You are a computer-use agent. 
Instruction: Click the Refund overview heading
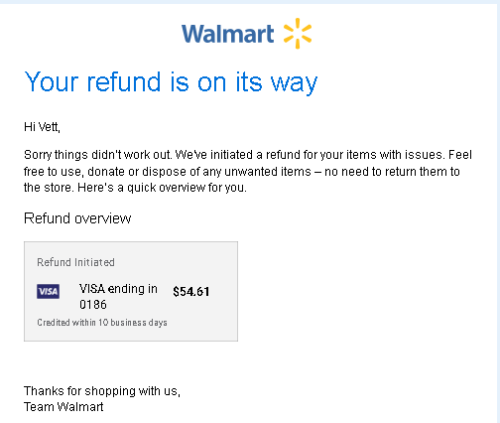(77, 218)
